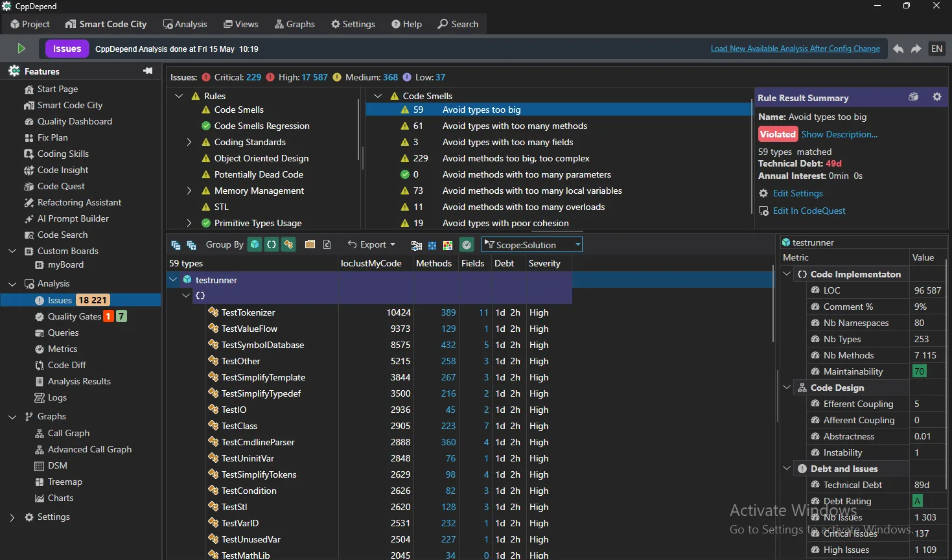
Task: Open the dependency graph export icon
Action: tap(417, 245)
